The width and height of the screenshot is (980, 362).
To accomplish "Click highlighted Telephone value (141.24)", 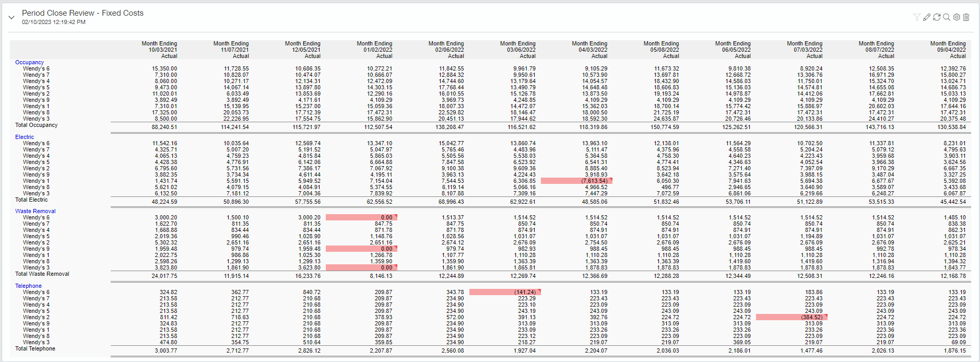I will click(505, 292).
